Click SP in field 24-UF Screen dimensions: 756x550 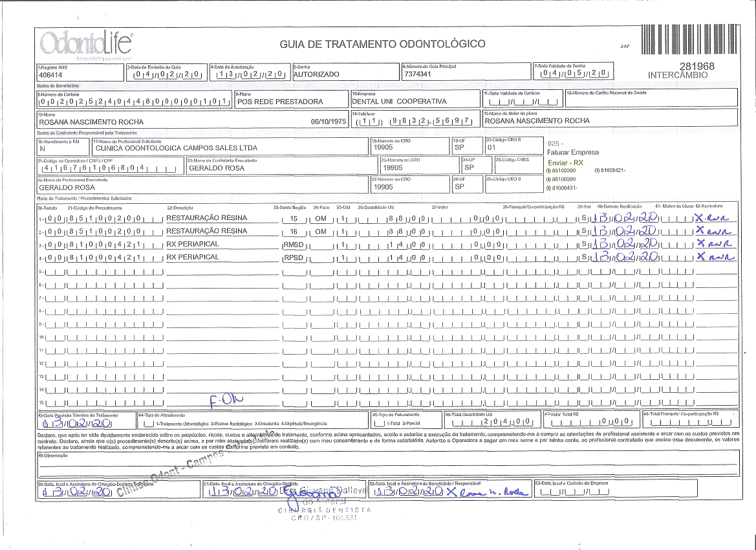pyautogui.click(x=469, y=168)
